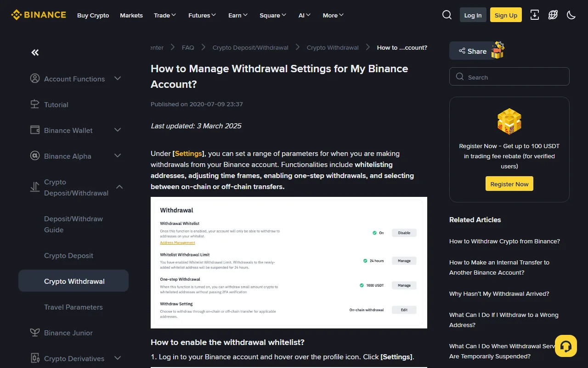This screenshot has height=368, width=588.
Task: Expand Crypto Derivatives chevron
Action: coord(118,358)
